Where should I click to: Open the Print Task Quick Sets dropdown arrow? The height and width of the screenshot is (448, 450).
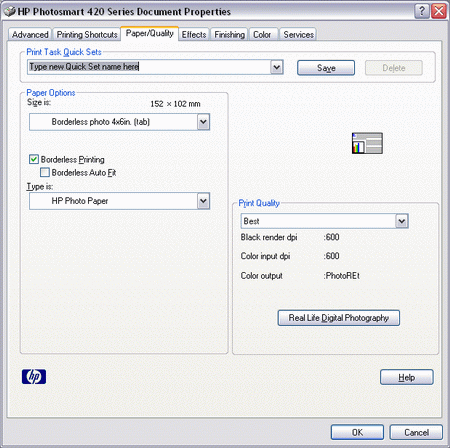[276, 67]
